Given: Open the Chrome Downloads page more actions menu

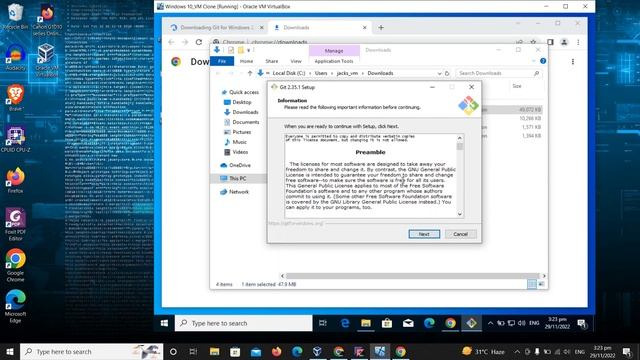Looking at the screenshot, I should 573,62.
